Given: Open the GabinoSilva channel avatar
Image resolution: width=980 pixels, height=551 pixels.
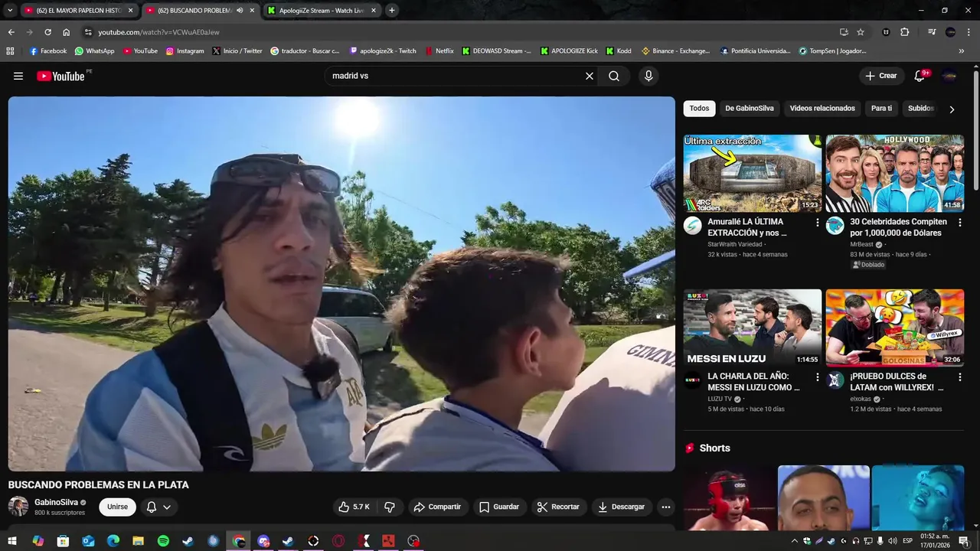Looking at the screenshot, I should pyautogui.click(x=18, y=507).
